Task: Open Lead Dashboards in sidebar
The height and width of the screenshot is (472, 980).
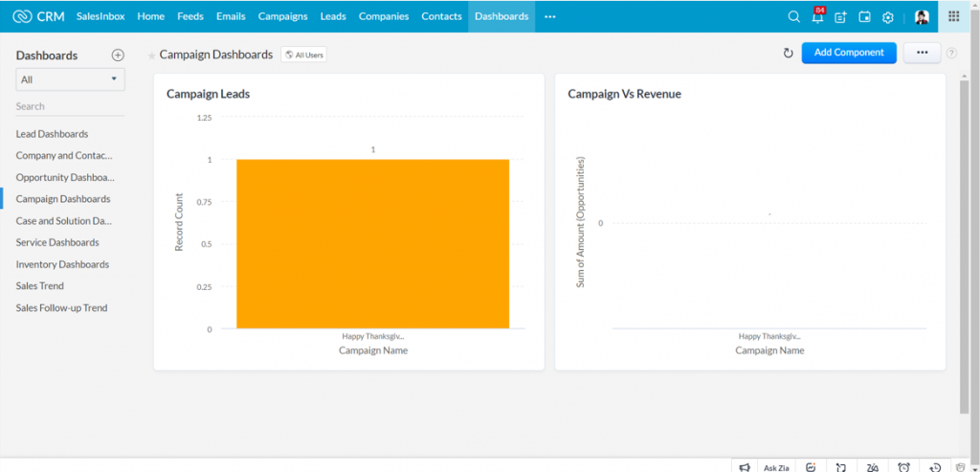Action: [52, 134]
